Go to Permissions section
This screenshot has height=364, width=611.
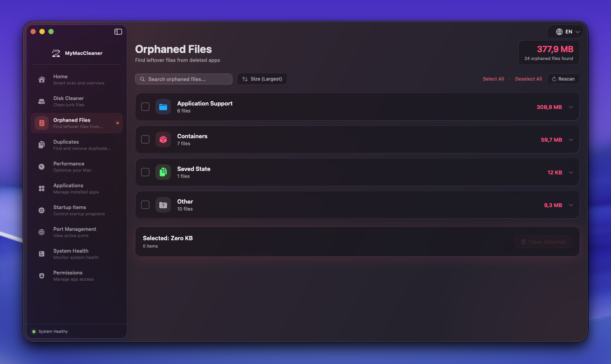coord(77,276)
